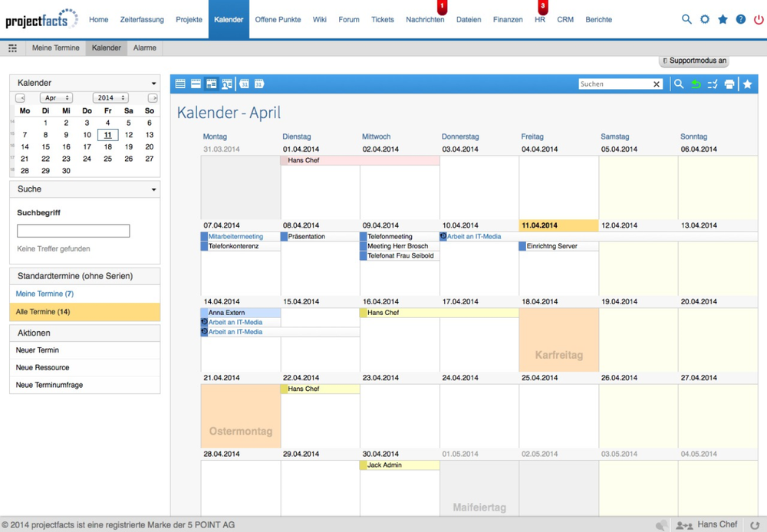Click the star icon in calendar toolbar
The height and width of the screenshot is (532, 767).
(747, 84)
